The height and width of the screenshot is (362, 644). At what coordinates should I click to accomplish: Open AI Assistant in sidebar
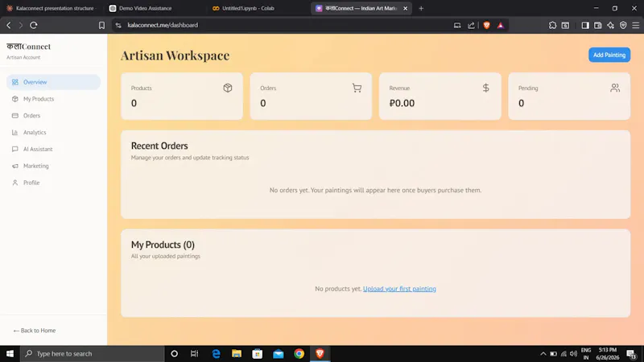click(x=53, y=150)
